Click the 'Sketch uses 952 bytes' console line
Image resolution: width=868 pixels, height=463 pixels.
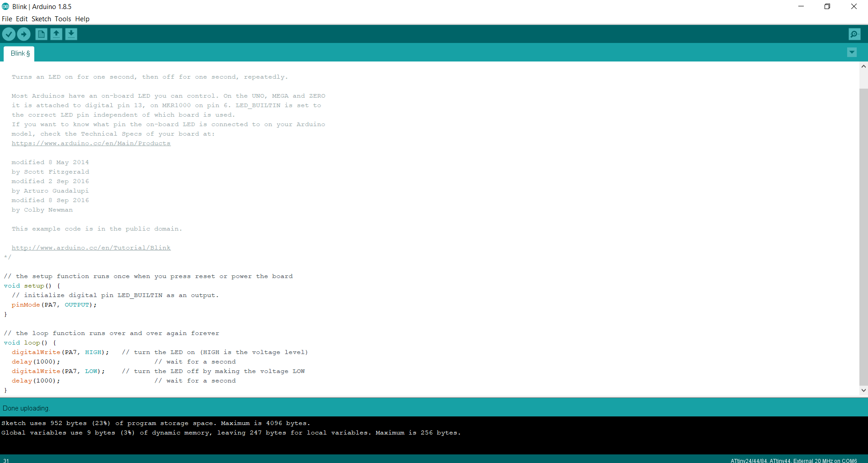click(156, 423)
